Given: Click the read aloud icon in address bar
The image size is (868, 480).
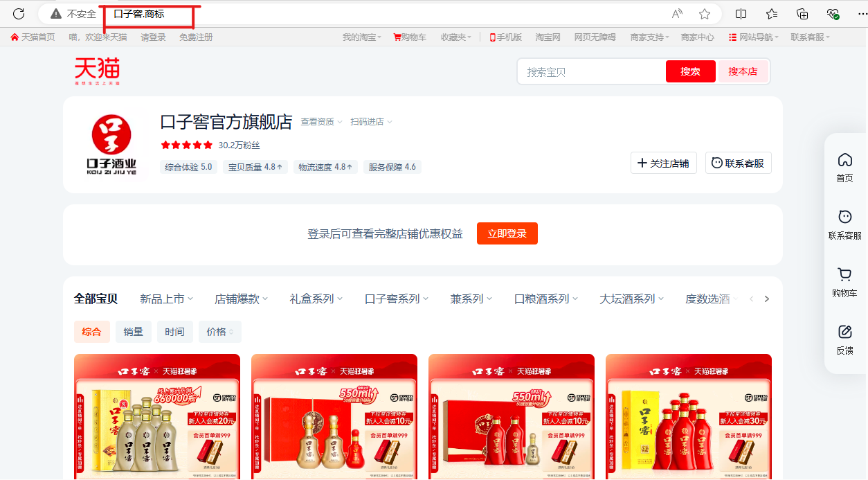Looking at the screenshot, I should [677, 14].
